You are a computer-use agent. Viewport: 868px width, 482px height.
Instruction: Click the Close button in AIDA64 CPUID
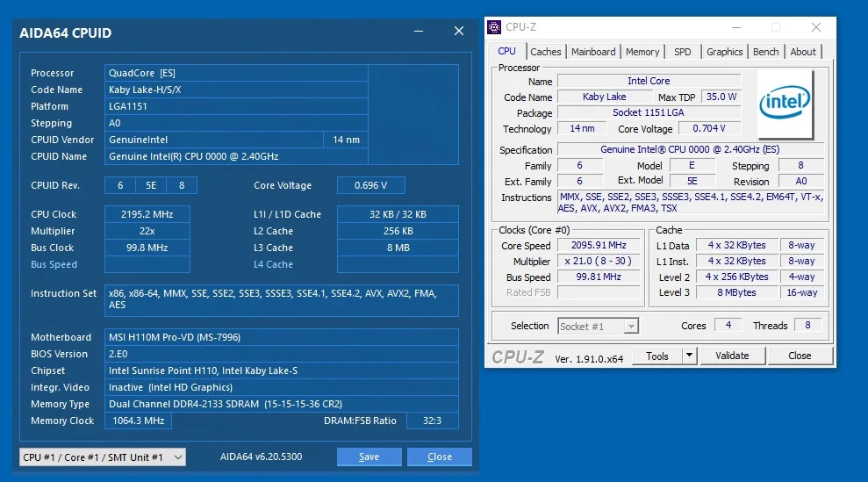(440, 457)
